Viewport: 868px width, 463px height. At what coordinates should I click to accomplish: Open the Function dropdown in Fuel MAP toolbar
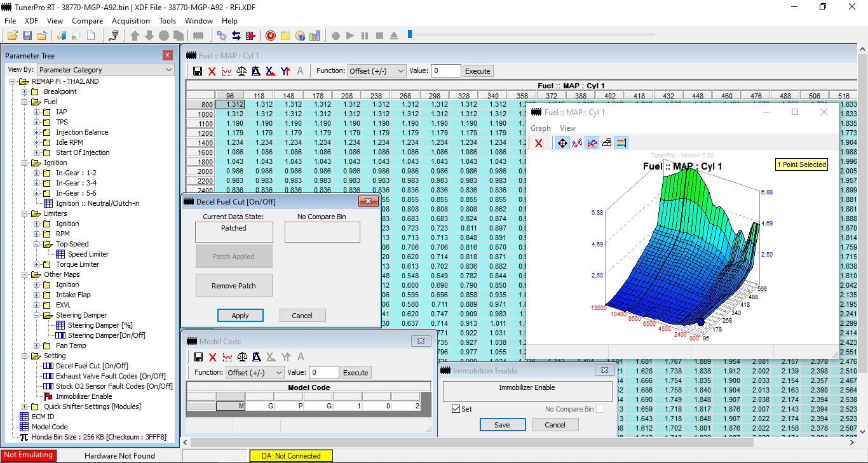[376, 71]
